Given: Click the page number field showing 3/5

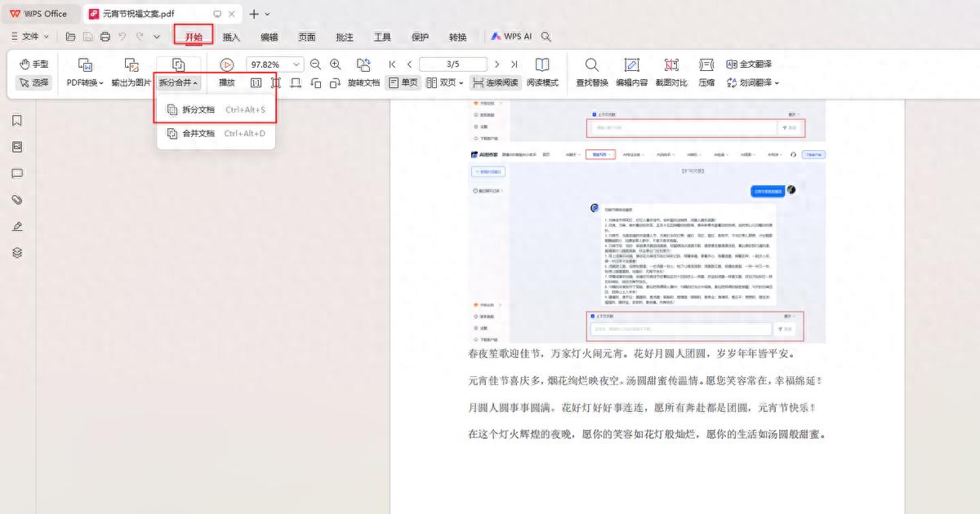Looking at the screenshot, I should (x=452, y=64).
